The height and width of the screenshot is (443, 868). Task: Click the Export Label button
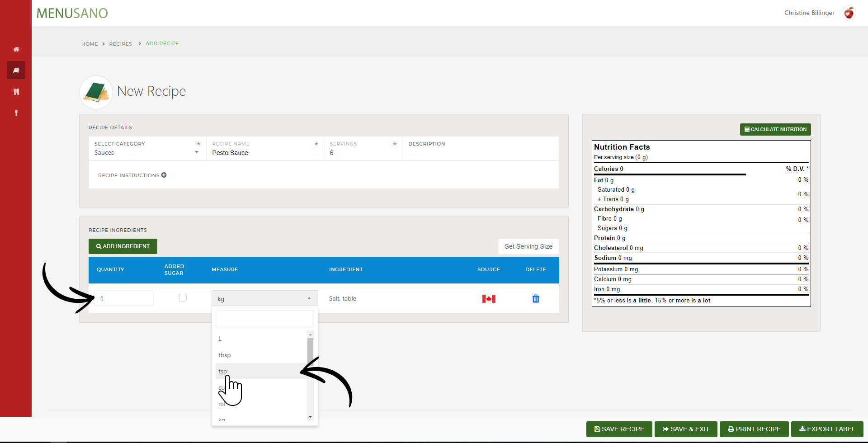coord(827,429)
